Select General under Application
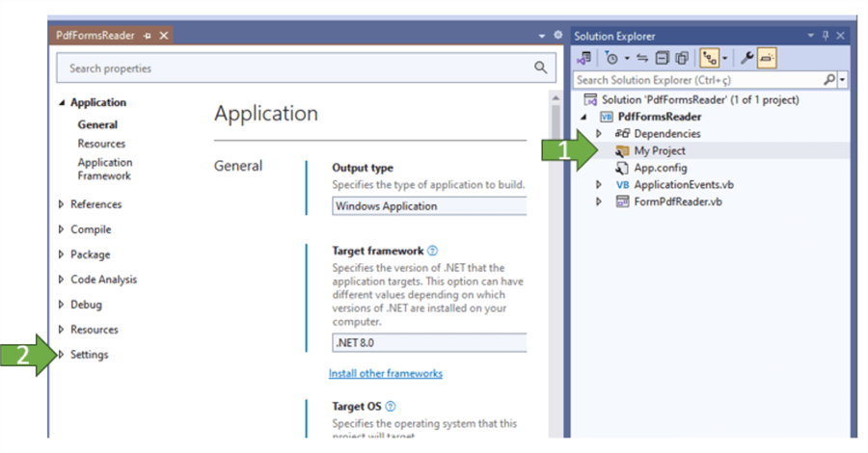 pyautogui.click(x=97, y=124)
